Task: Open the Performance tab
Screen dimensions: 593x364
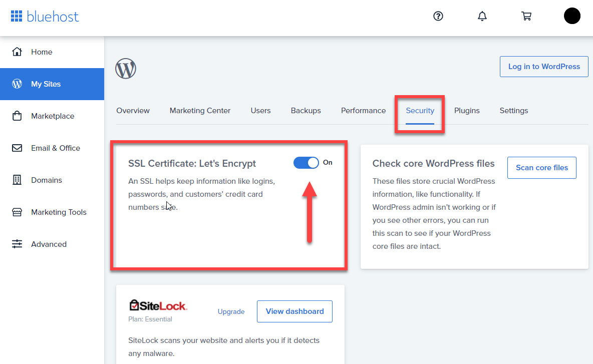Action: click(364, 111)
